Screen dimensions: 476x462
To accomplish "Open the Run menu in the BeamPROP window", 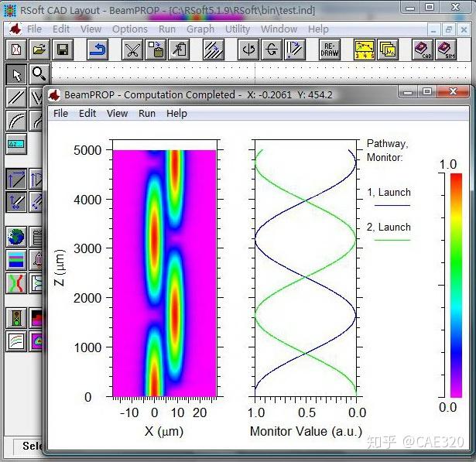I will click(147, 114).
